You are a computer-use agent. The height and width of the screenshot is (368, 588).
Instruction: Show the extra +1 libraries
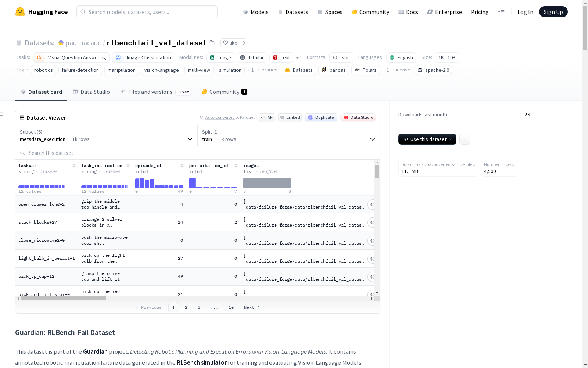click(x=386, y=70)
